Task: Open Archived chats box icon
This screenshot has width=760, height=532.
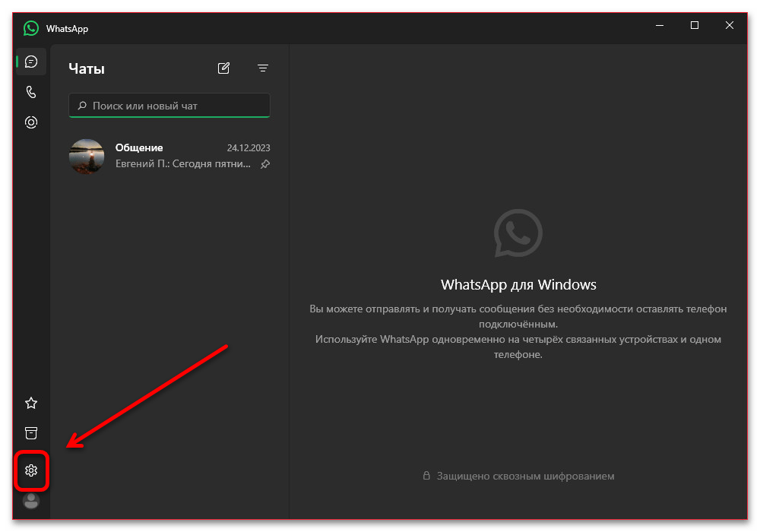Action: 31,433
